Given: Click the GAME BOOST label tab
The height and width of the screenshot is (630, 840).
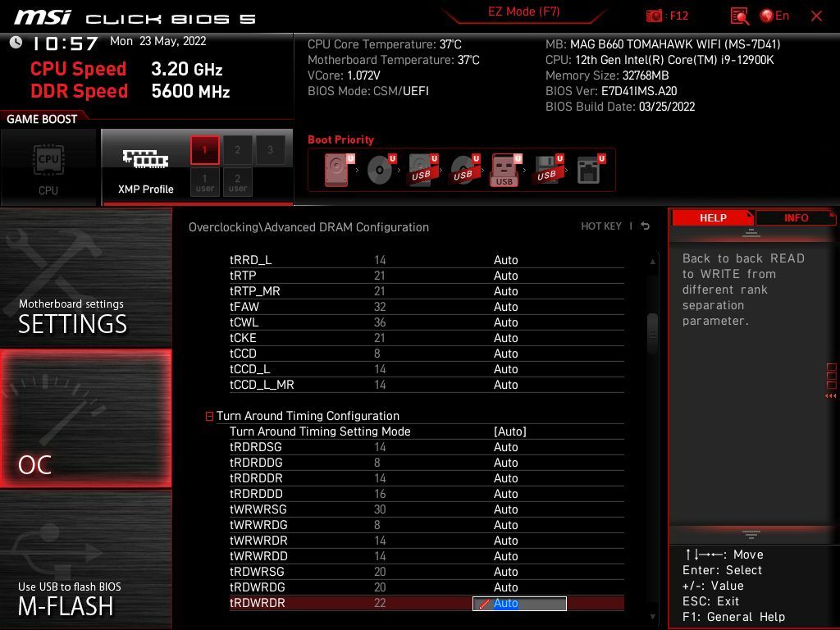Looking at the screenshot, I should point(42,119).
